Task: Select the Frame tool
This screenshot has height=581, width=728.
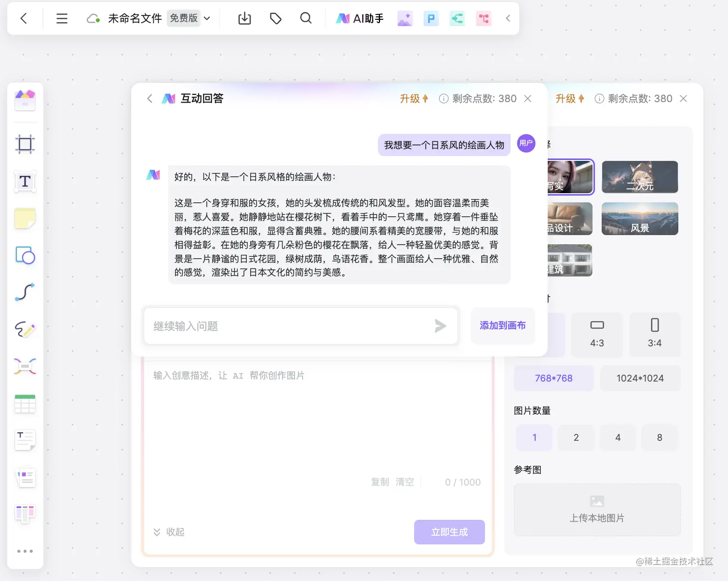Action: tap(25, 144)
